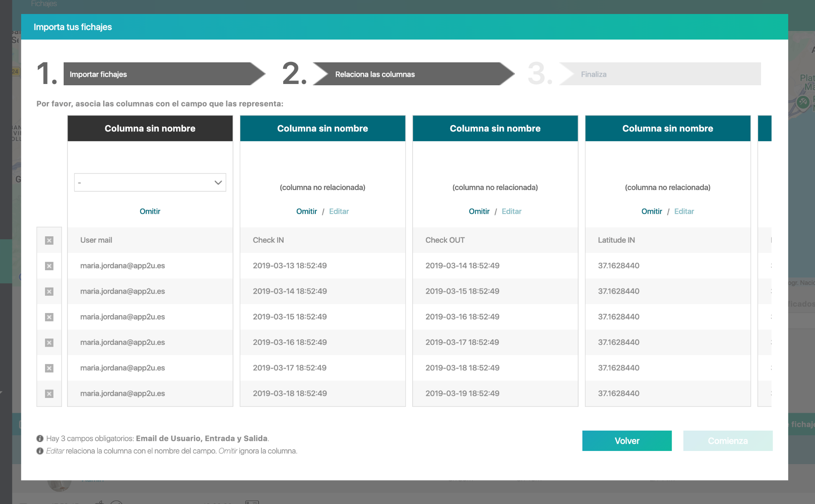Delete the row with Check IN 2019-03-18 18:52:49

(49, 394)
